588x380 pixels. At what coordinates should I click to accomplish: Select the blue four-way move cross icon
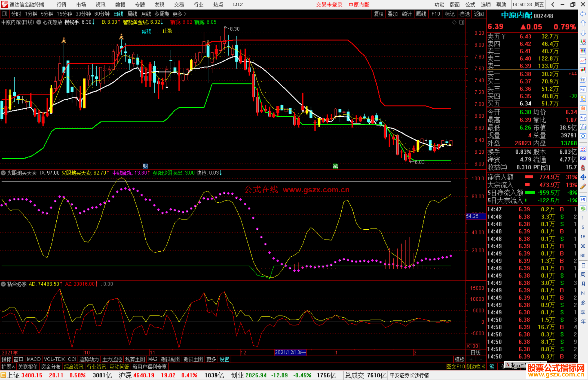tap(583, 177)
